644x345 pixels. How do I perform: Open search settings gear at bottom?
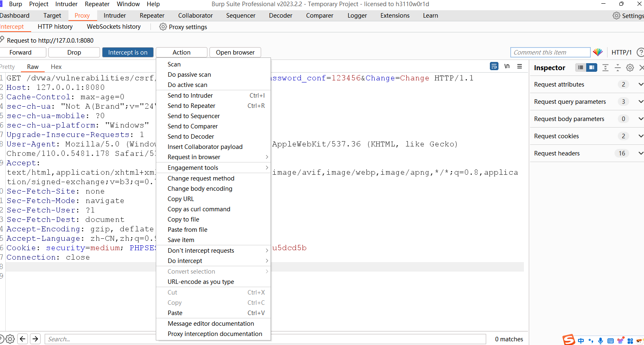(10, 339)
